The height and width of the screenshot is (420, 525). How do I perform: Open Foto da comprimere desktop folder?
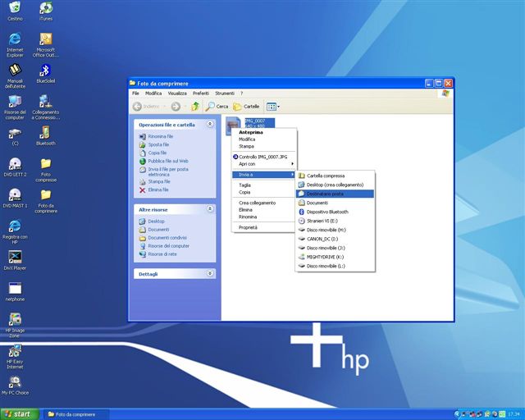[x=46, y=201]
